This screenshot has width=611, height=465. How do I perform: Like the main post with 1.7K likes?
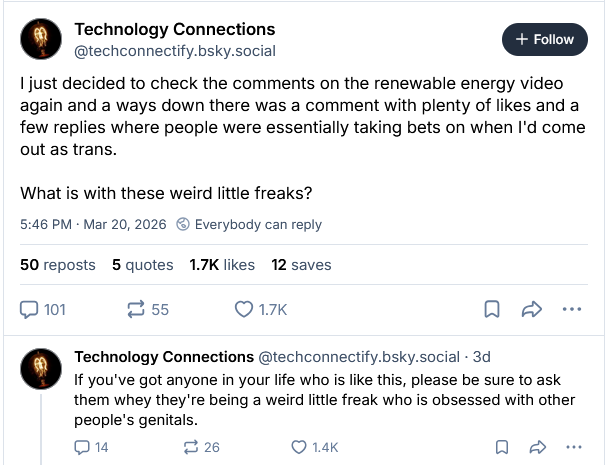click(x=244, y=310)
